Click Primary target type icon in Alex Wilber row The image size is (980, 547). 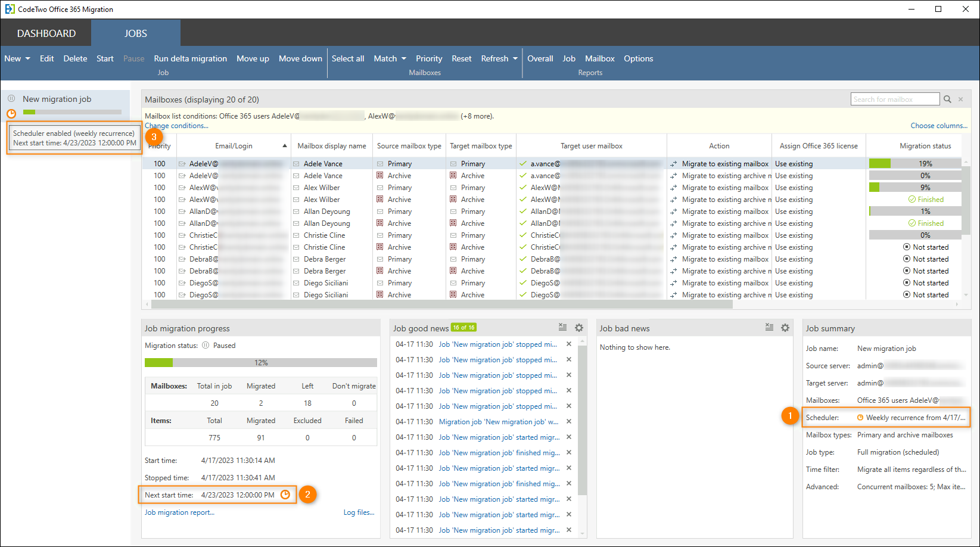point(453,188)
